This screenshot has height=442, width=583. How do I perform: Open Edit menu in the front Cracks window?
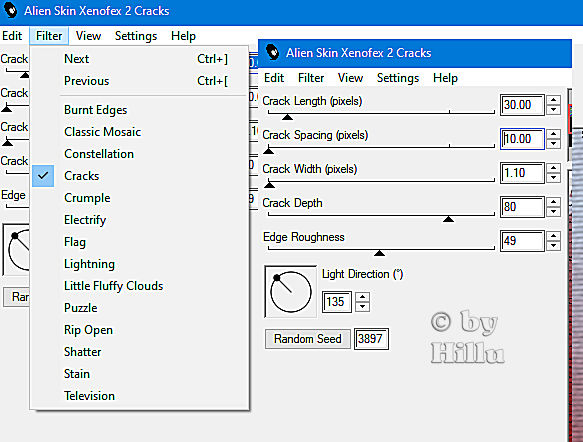pos(274,78)
